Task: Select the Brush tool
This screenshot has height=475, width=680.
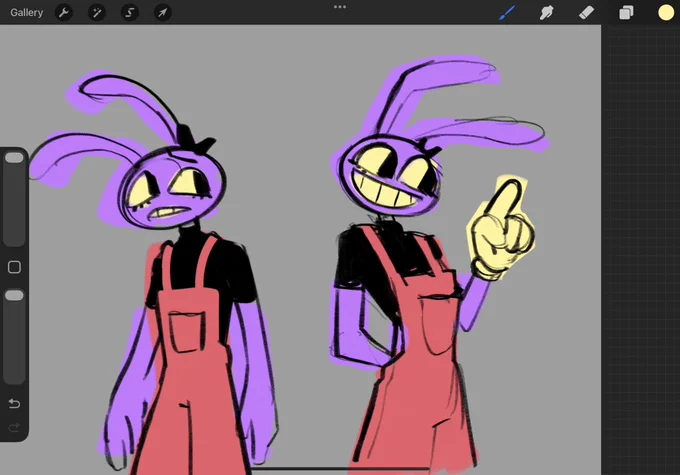Action: [507, 13]
